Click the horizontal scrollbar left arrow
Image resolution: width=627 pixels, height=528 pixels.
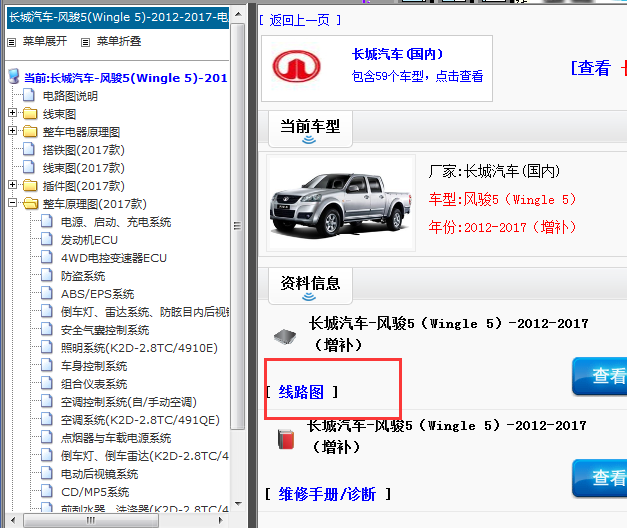click(x=13, y=520)
